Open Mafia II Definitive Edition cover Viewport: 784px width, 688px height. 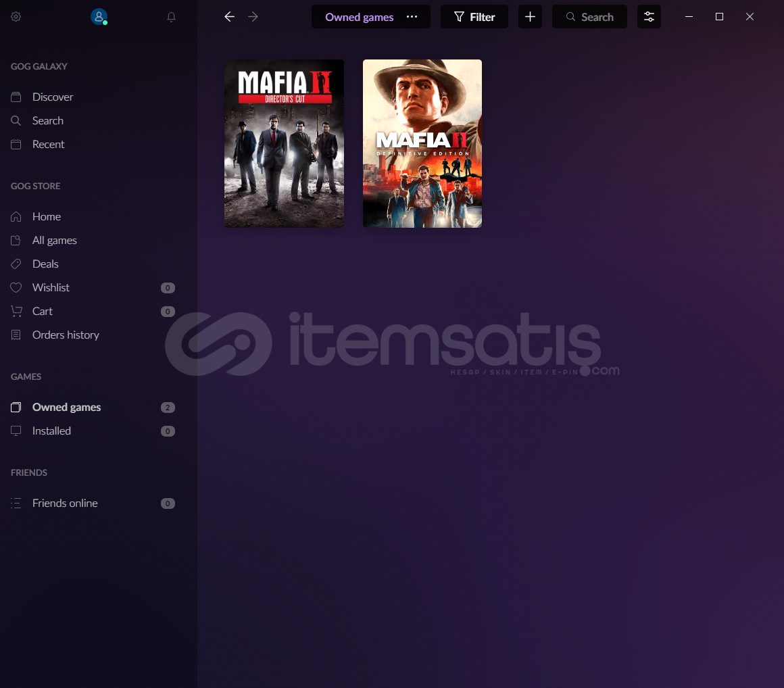click(x=422, y=143)
